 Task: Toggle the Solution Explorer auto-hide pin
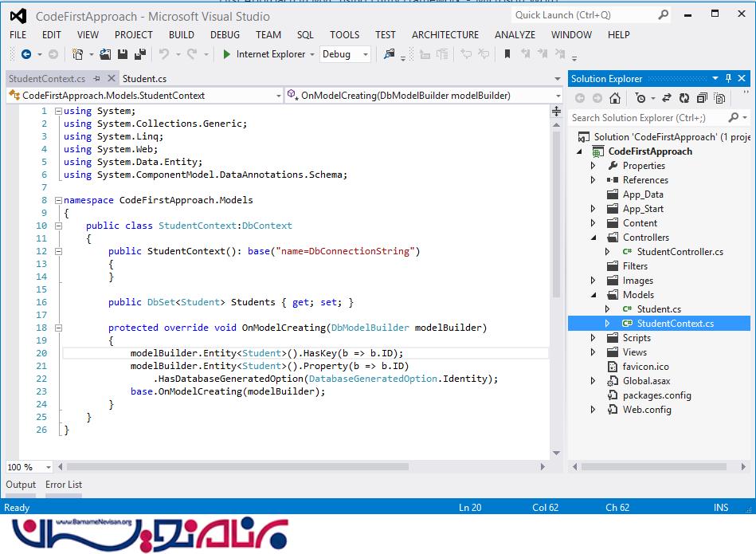click(x=728, y=78)
